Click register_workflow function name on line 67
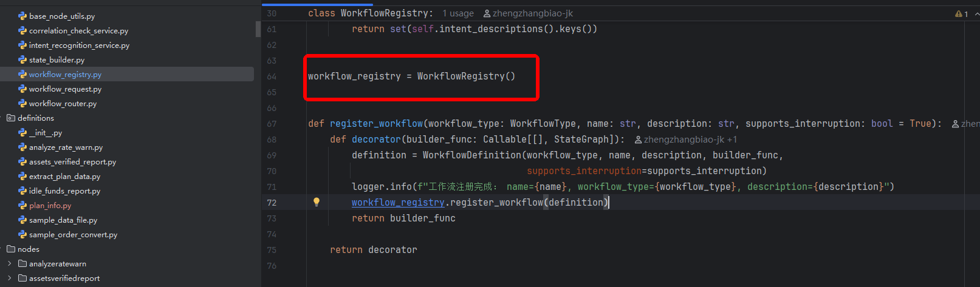Image resolution: width=980 pixels, height=287 pixels. point(376,124)
